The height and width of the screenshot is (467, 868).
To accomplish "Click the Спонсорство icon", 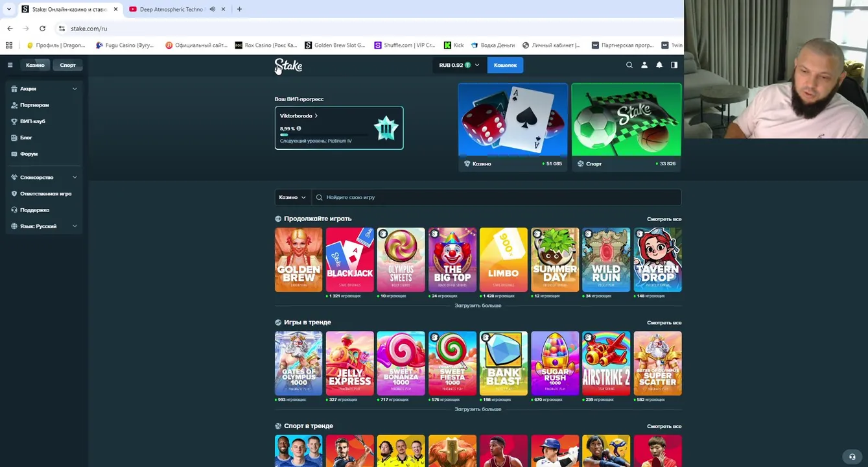I will tap(14, 177).
